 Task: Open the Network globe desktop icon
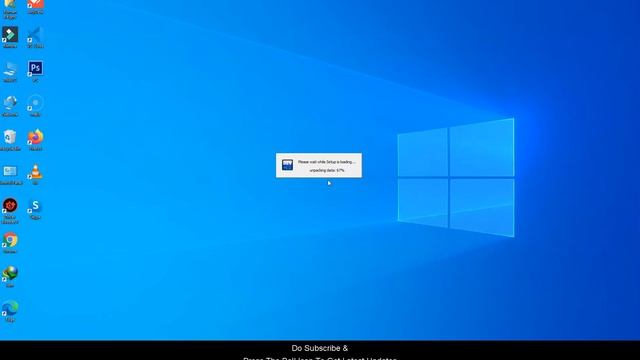[x=10, y=103]
